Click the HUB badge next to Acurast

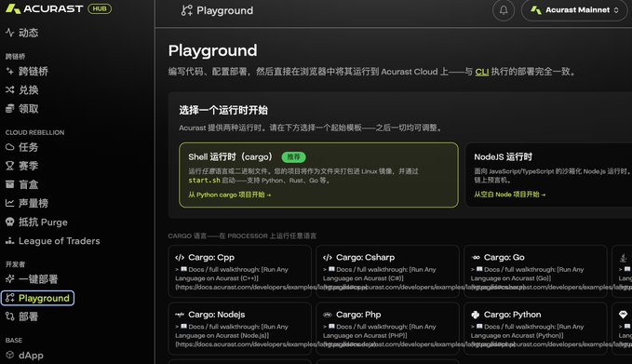(x=100, y=8)
